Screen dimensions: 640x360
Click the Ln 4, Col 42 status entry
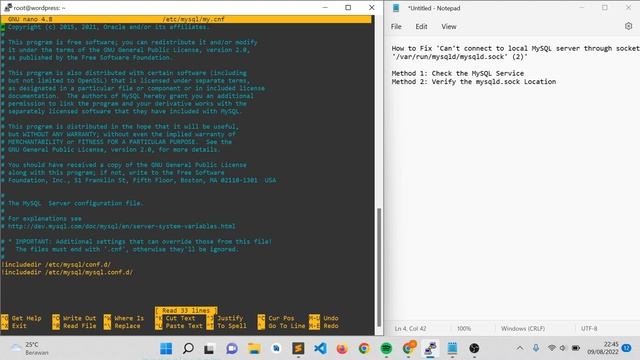410,329
